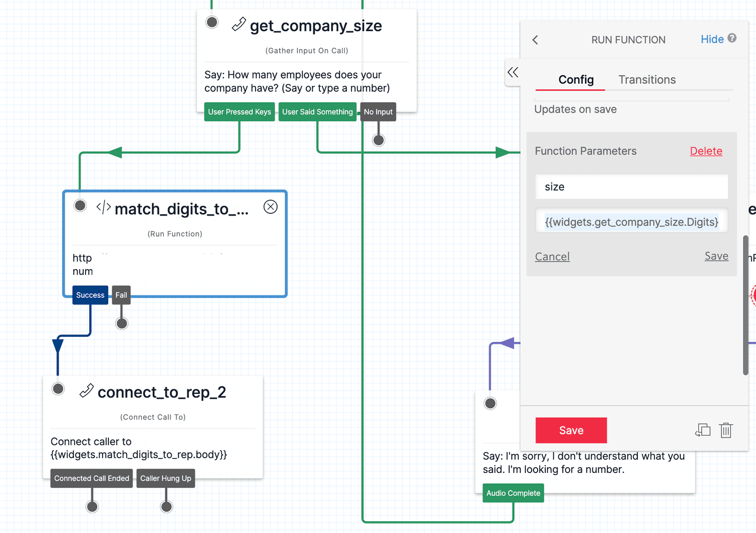Select the widgets.get_company_size.Digits value field

(x=631, y=221)
